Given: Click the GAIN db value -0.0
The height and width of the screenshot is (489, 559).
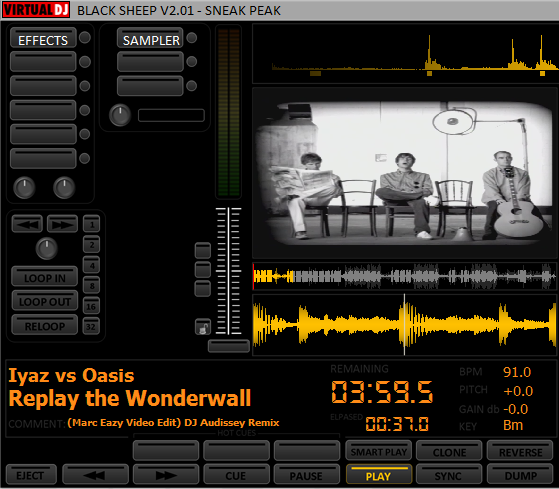Looking at the screenshot, I should (x=516, y=409).
